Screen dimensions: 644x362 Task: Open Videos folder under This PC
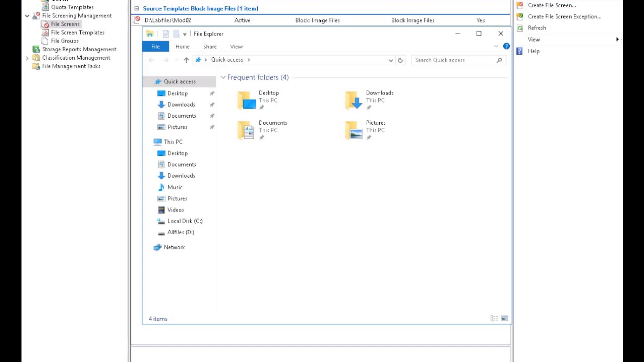click(x=175, y=210)
